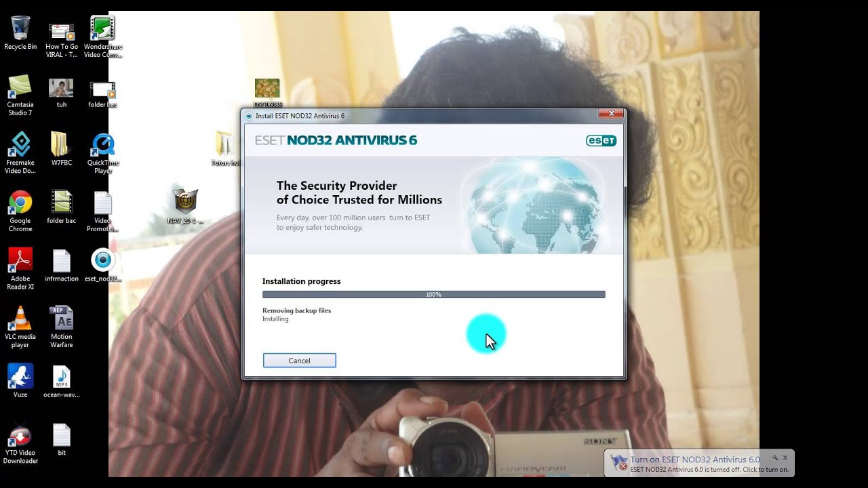Close the Install ESET NOD32 window

pyautogui.click(x=611, y=114)
